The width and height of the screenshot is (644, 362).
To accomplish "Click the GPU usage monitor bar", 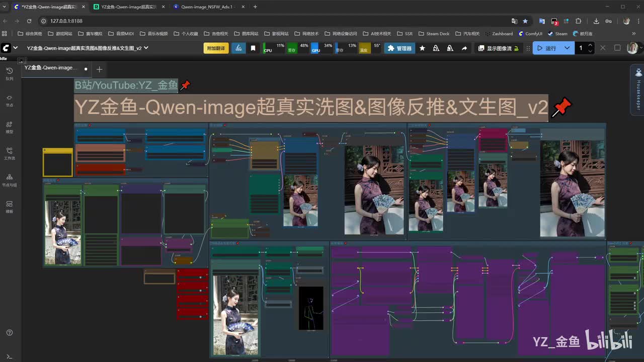I will (x=322, y=48).
